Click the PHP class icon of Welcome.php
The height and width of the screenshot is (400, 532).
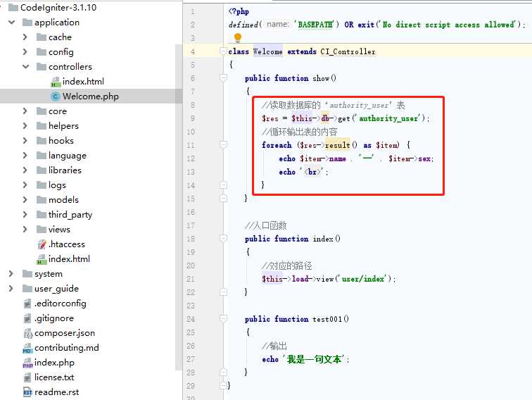56,96
